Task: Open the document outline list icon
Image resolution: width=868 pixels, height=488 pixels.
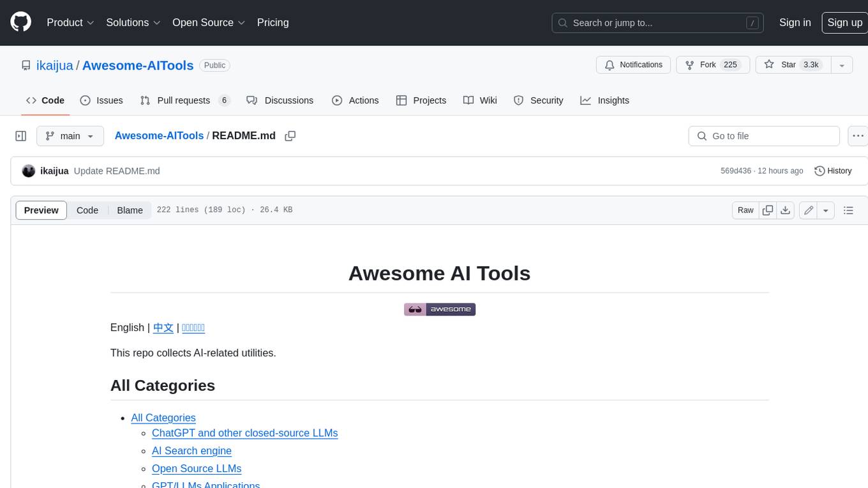Action: 848,210
